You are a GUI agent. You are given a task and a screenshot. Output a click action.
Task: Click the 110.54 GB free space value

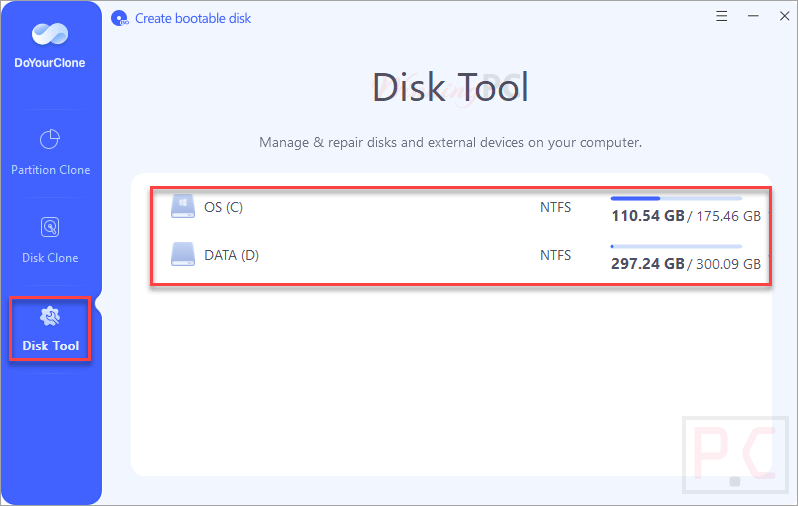tap(648, 216)
